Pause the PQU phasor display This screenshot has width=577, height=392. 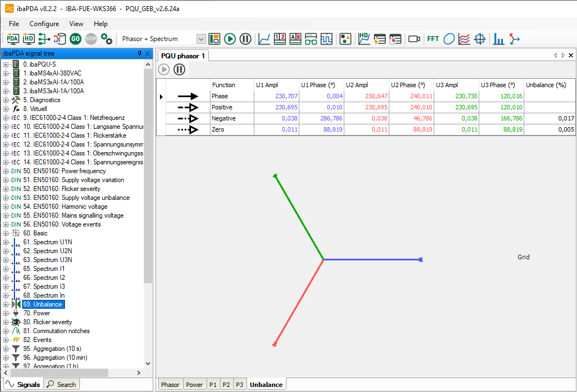click(179, 69)
